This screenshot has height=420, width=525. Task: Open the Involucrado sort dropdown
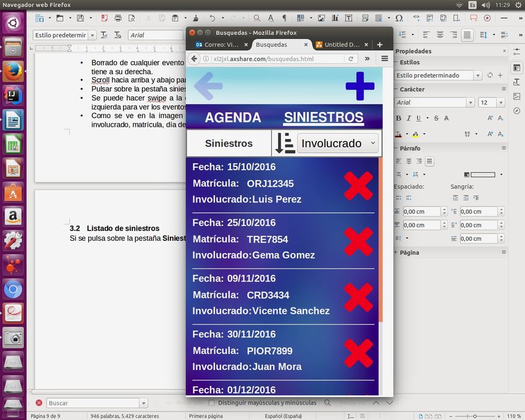tap(337, 143)
